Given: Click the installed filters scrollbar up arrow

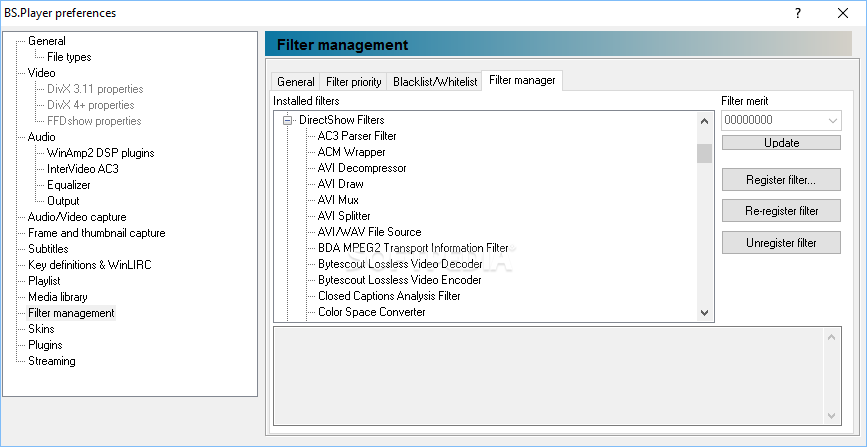Looking at the screenshot, I should click(x=704, y=121).
